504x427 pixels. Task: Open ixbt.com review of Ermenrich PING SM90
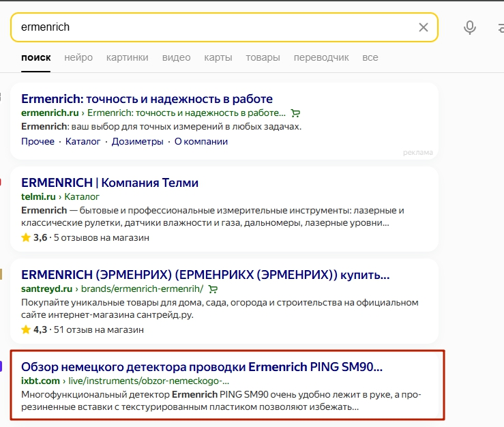202,367
